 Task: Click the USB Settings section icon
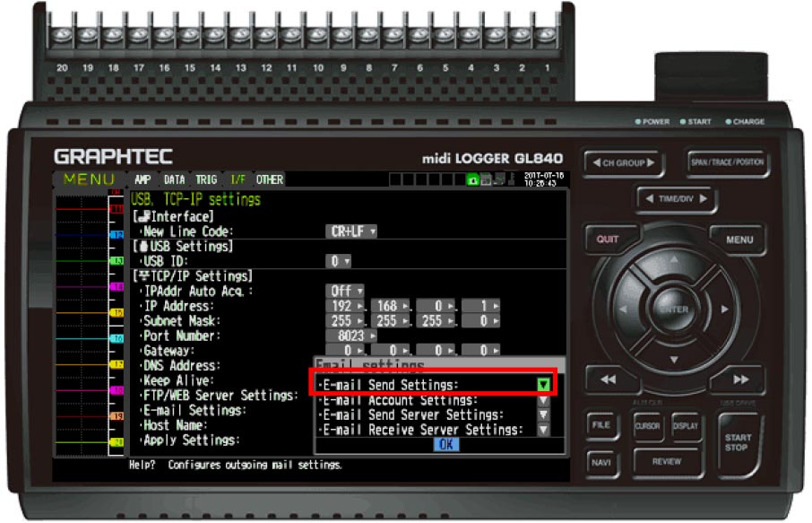point(143,246)
